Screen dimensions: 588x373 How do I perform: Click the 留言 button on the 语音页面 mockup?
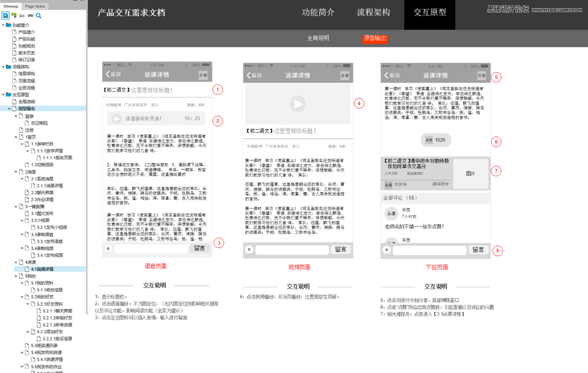pyautogui.click(x=199, y=249)
